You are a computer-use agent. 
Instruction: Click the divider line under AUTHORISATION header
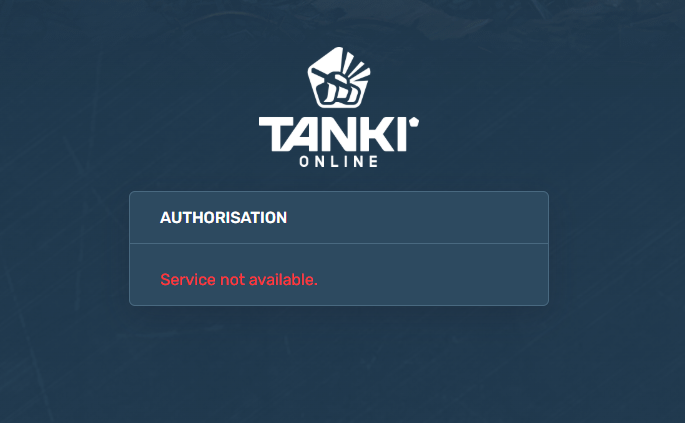click(339, 243)
